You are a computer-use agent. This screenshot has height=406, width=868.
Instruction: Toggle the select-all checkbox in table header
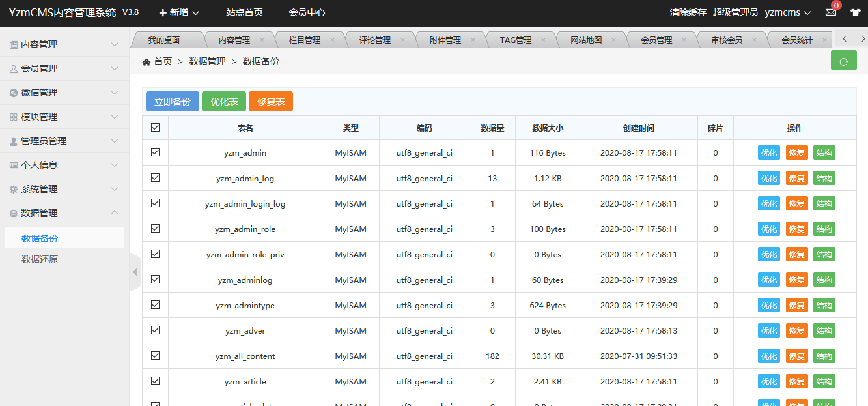point(155,128)
